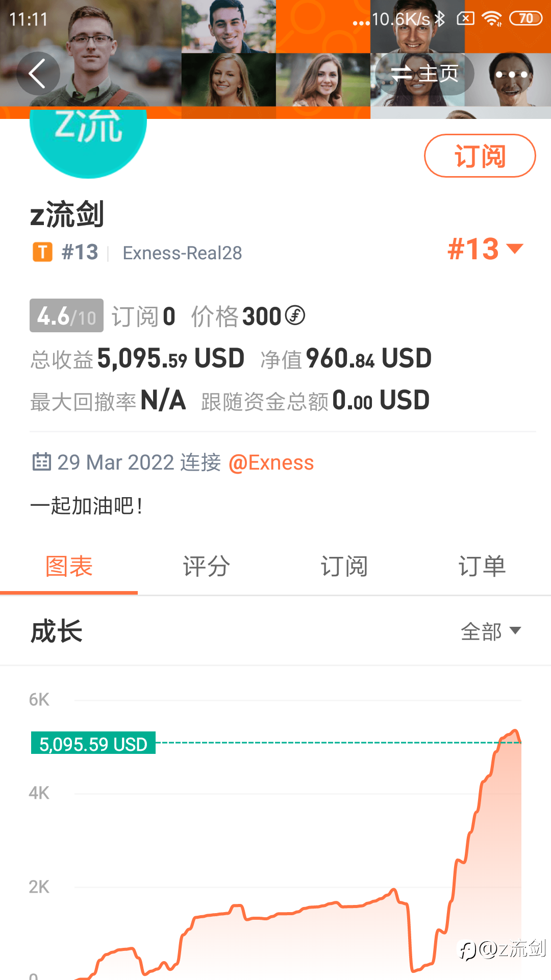The width and height of the screenshot is (551, 980).
Task: Switch to 主页 homepage button
Action: tap(424, 74)
